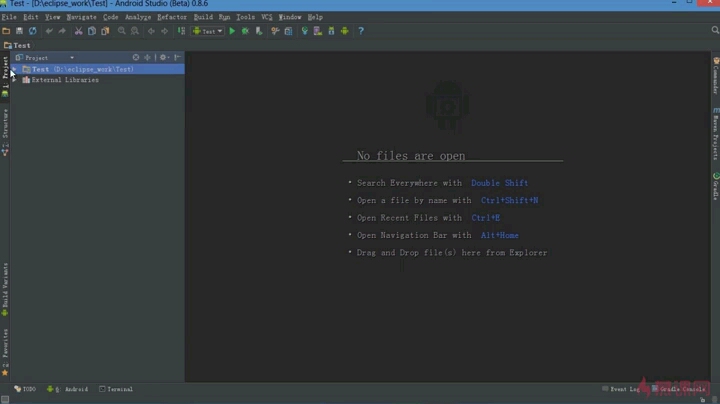This screenshot has height=404, width=720.
Task: Open the Test run configuration dropdown
Action: (x=208, y=31)
